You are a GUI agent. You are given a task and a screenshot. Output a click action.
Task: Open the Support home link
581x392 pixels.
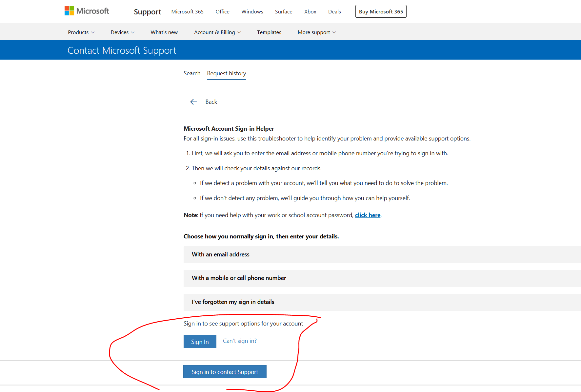coord(148,12)
